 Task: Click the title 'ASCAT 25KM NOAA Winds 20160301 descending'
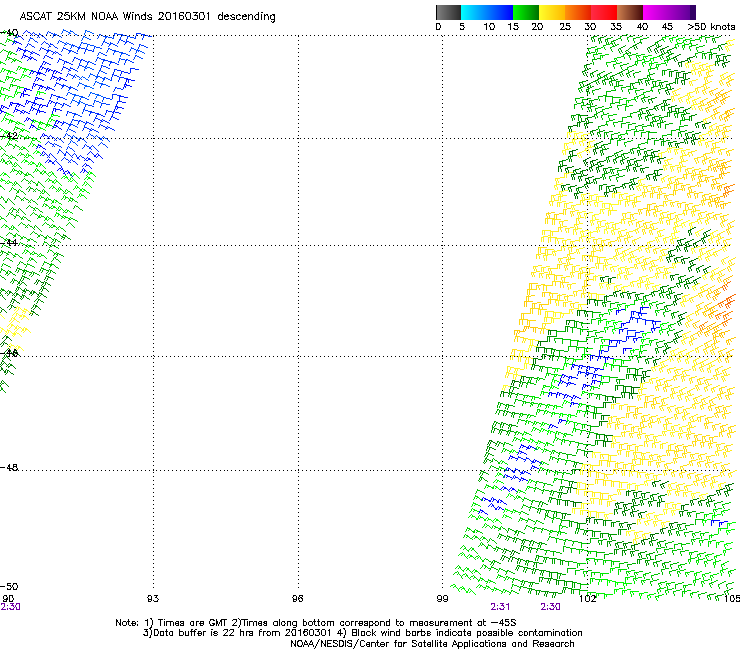click(147, 17)
